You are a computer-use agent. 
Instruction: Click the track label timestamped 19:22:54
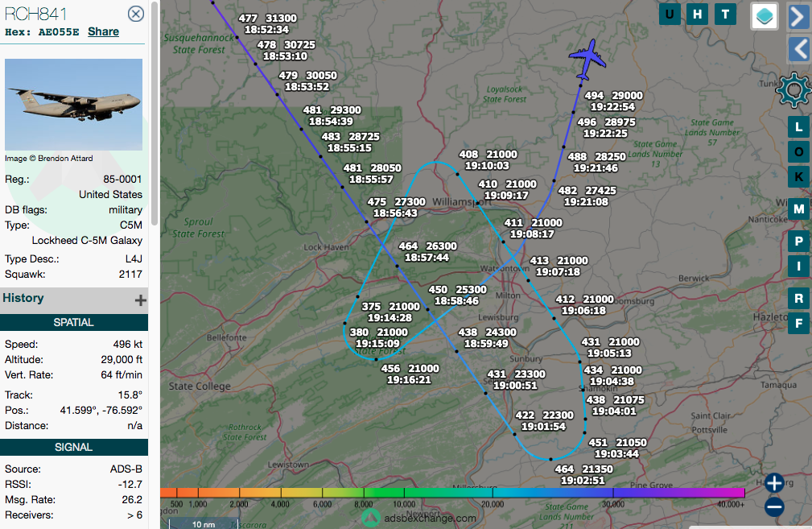tap(613, 101)
